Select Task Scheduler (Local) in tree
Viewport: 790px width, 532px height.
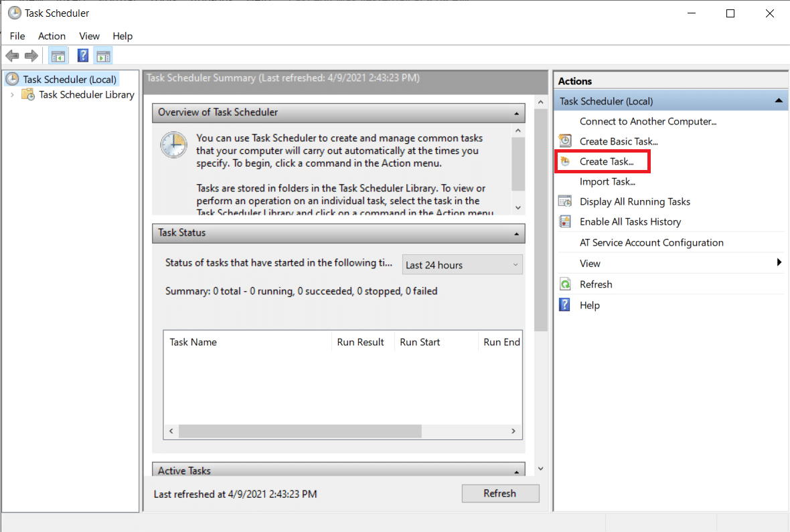click(x=70, y=80)
